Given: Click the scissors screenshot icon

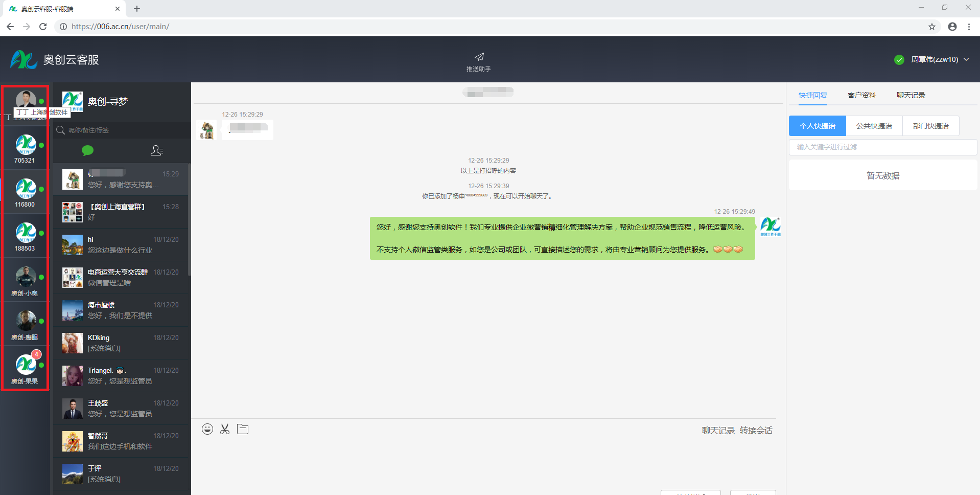Looking at the screenshot, I should pos(225,429).
